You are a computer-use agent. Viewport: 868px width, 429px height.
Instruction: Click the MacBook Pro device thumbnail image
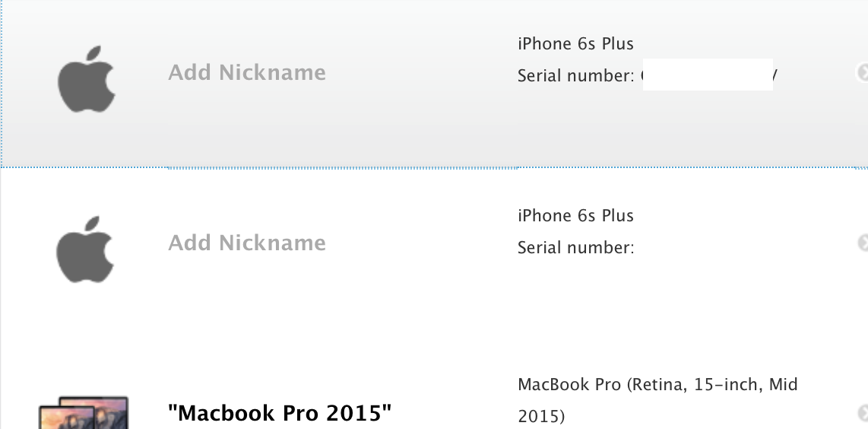pos(84,413)
